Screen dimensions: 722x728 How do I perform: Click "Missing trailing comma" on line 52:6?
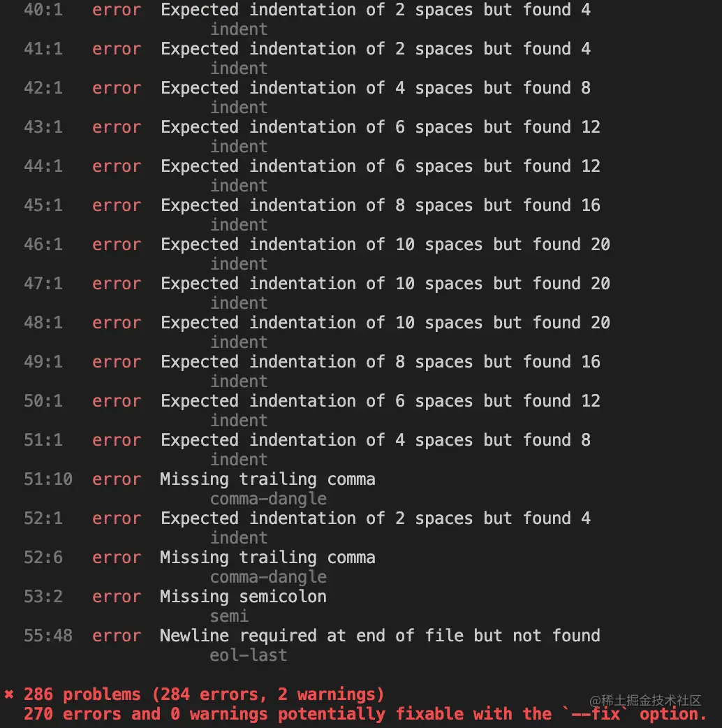(267, 558)
